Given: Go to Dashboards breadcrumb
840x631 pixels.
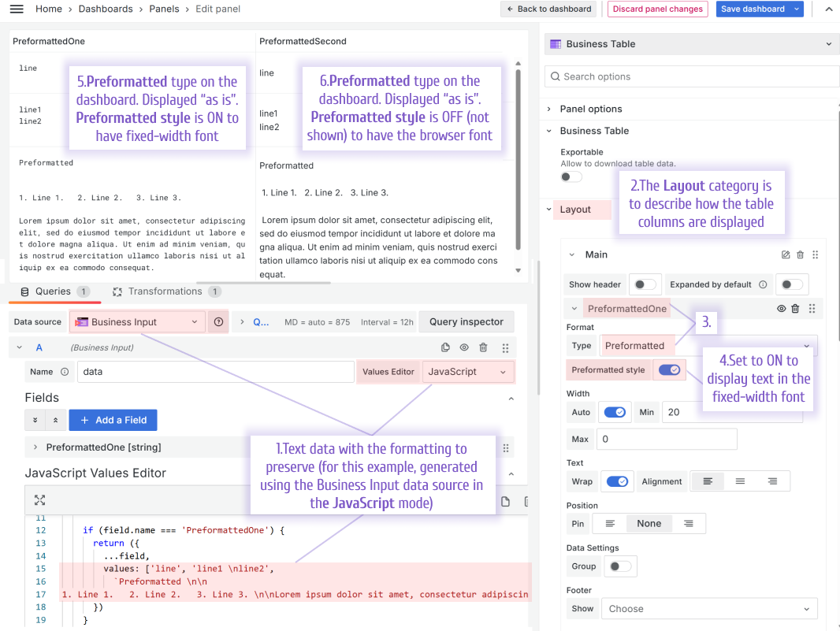Looking at the screenshot, I should click(106, 9).
